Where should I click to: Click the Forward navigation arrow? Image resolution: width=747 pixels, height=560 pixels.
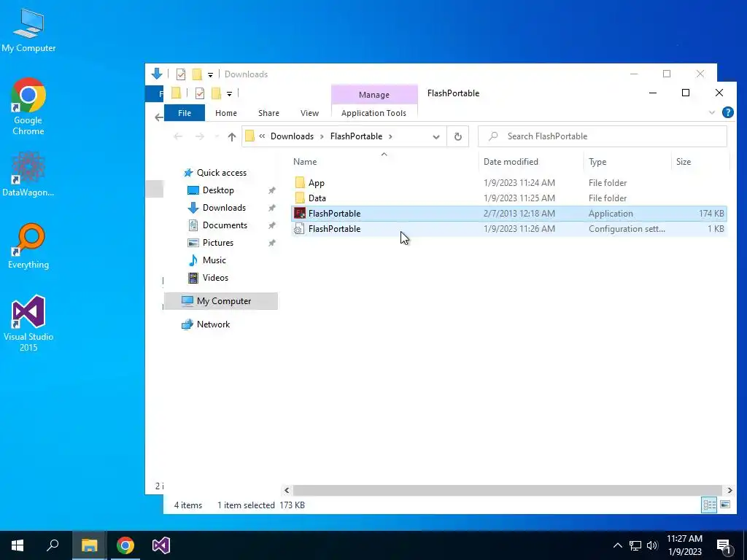pos(200,136)
